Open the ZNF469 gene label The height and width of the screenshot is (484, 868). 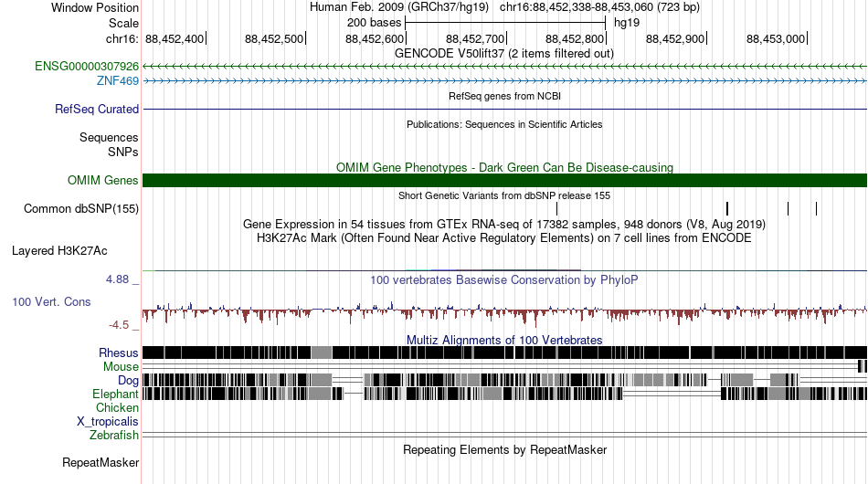click(117, 80)
